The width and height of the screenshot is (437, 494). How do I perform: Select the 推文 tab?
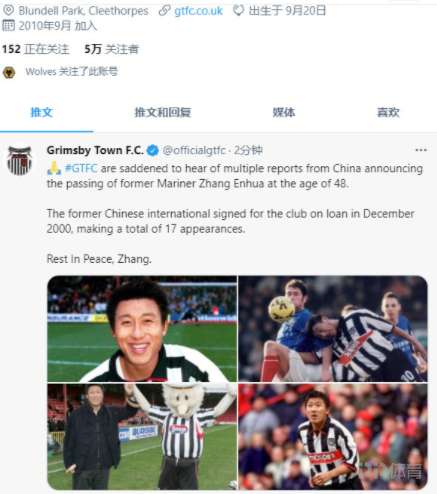[x=42, y=112]
